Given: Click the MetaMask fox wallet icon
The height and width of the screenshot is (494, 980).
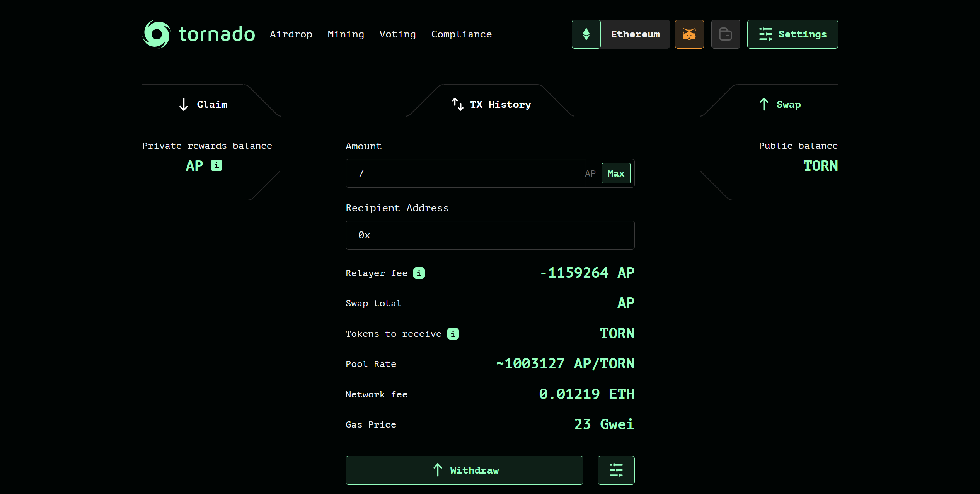Looking at the screenshot, I should point(689,34).
